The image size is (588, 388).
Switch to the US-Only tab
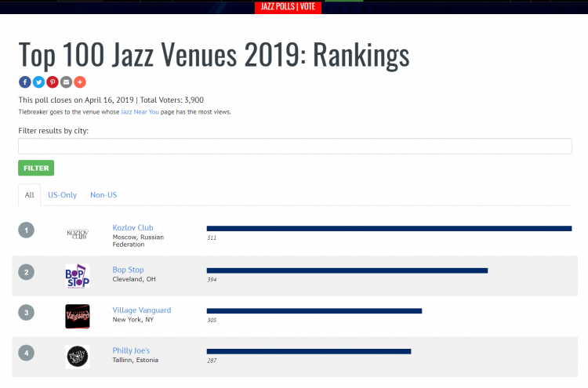(x=62, y=195)
